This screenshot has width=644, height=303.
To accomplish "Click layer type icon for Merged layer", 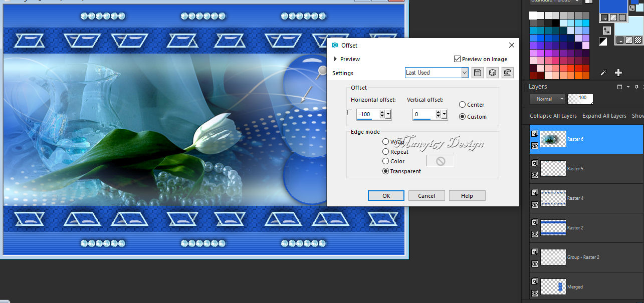I will pyautogui.click(x=535, y=281).
